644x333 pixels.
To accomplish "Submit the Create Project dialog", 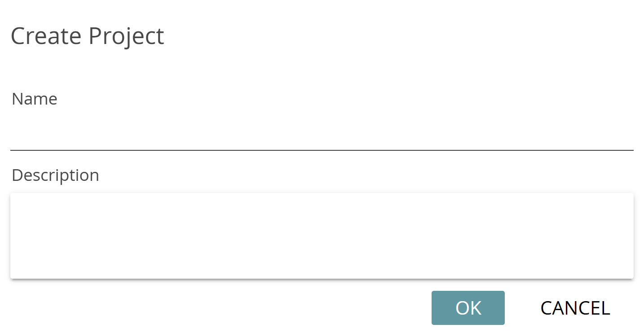I will click(x=468, y=308).
